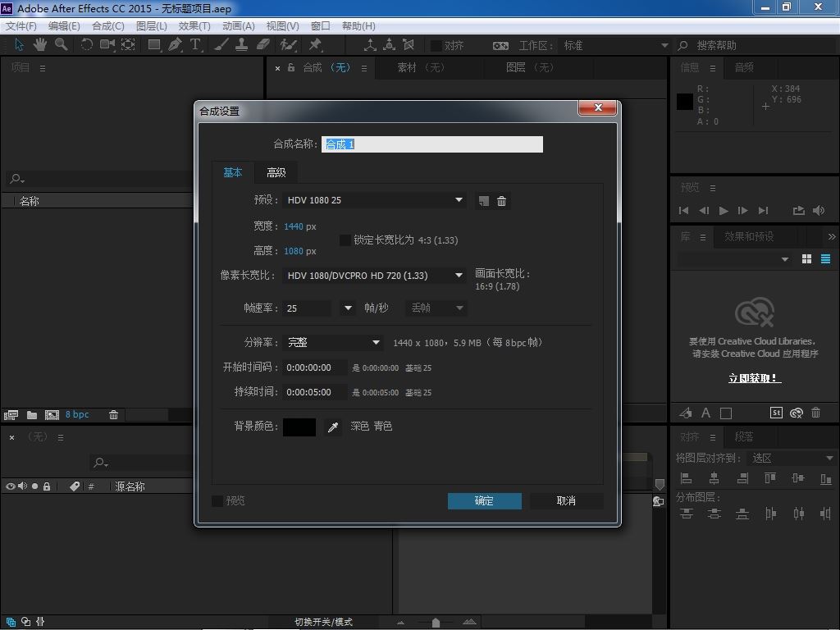Select the Zoom magnifier tool

point(62,44)
